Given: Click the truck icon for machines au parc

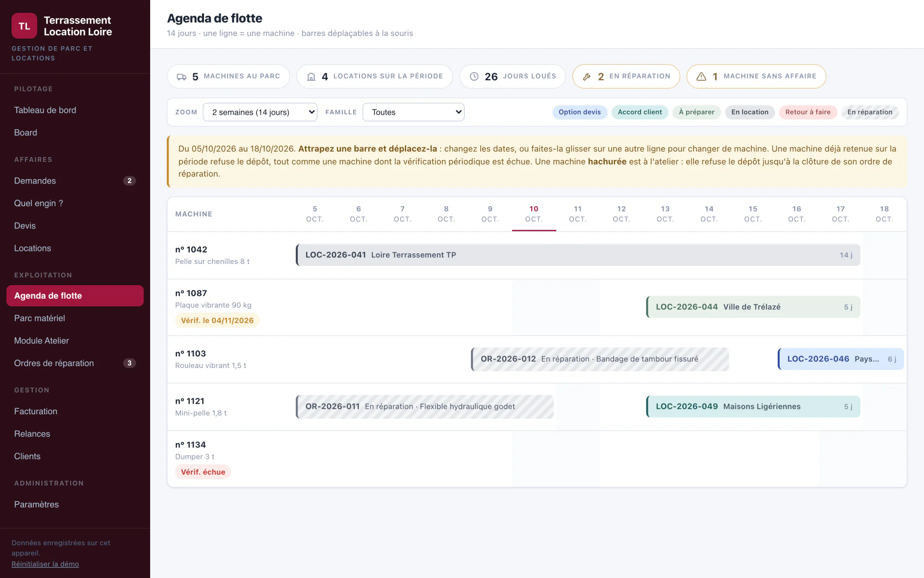Looking at the screenshot, I should tap(181, 77).
